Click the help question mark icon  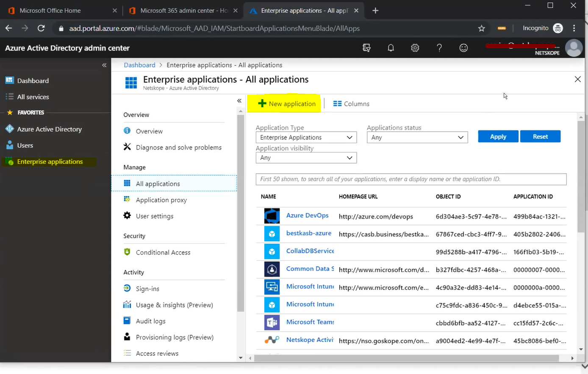pyautogui.click(x=439, y=48)
